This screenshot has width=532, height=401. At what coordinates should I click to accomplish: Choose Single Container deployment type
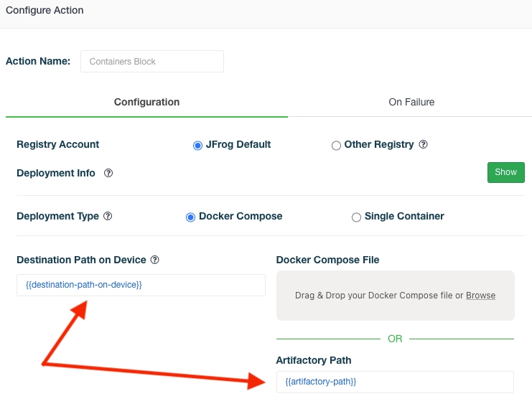[356, 217]
